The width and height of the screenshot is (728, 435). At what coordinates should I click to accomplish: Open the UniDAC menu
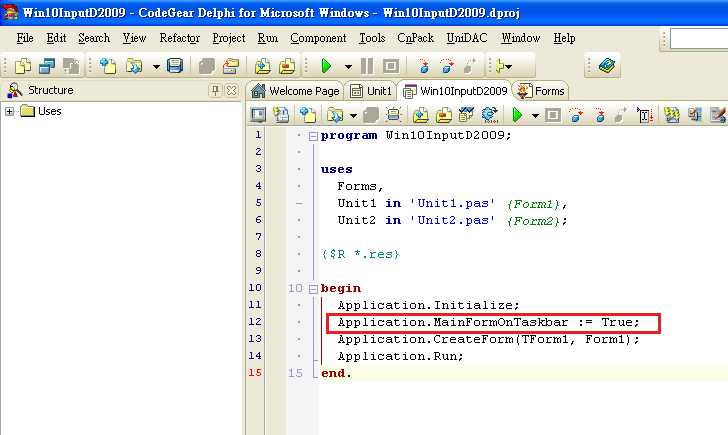pyautogui.click(x=467, y=38)
